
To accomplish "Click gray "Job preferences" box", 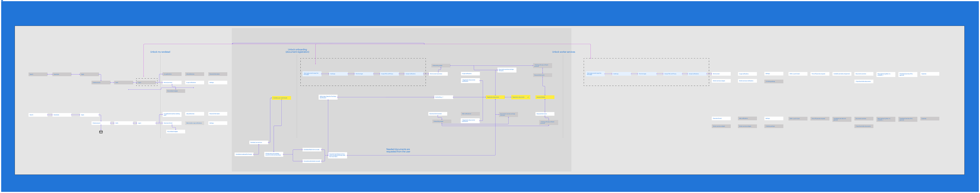I will coord(195,74).
